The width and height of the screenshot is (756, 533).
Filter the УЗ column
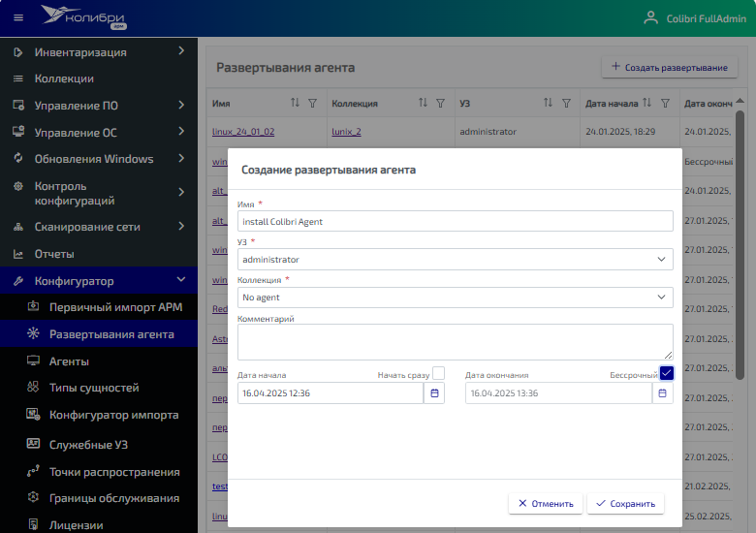coord(567,103)
